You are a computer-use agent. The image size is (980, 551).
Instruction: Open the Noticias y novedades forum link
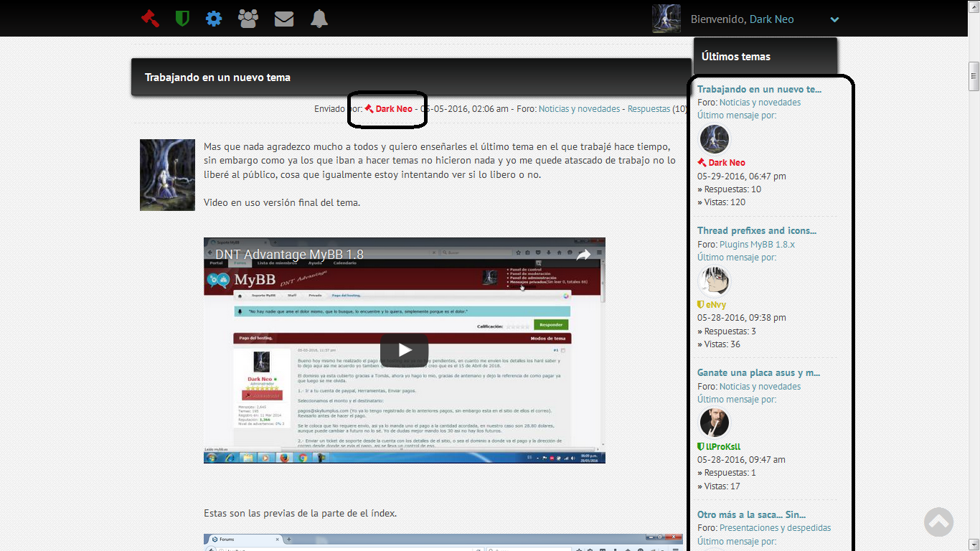click(579, 109)
